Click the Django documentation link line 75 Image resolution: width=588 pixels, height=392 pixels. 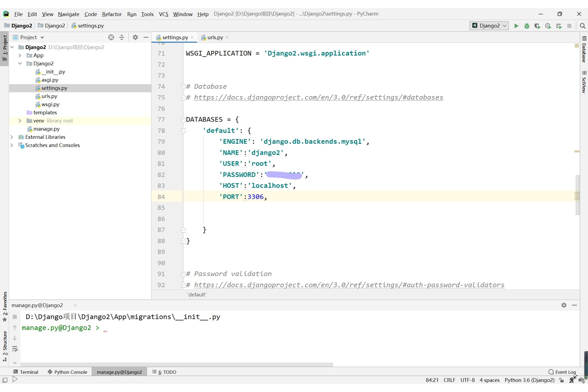[x=318, y=97]
